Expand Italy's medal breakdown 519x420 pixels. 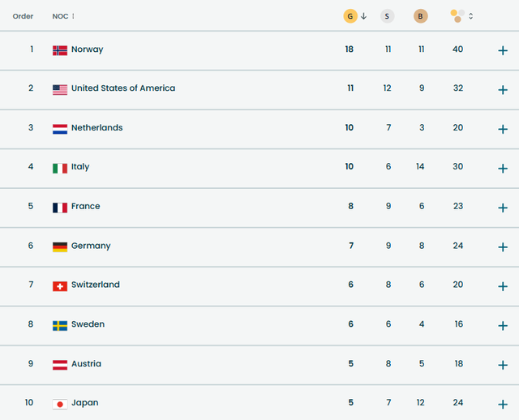(503, 168)
